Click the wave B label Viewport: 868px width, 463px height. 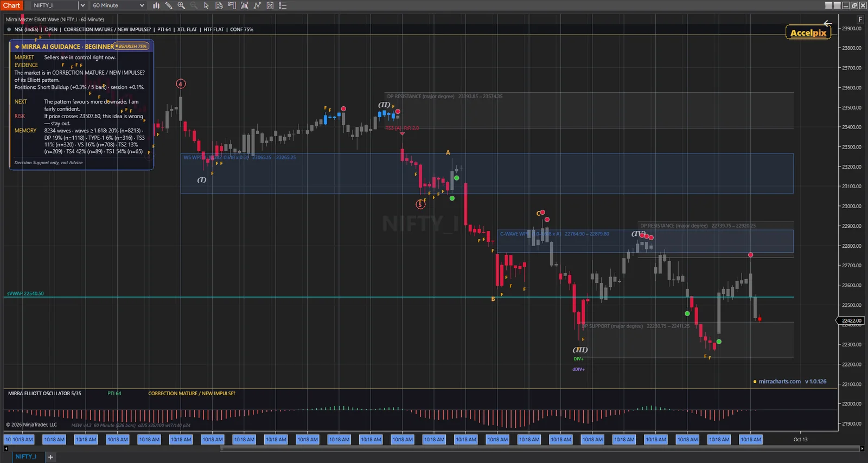tap(493, 299)
